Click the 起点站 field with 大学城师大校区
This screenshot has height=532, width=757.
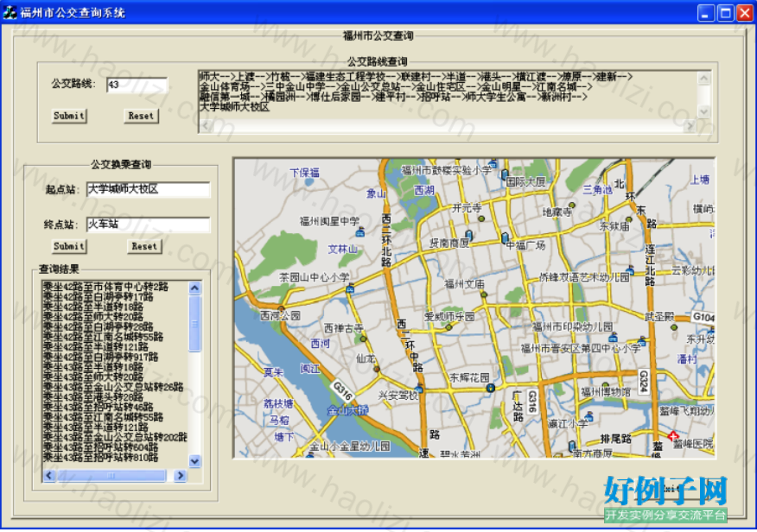[149, 189]
